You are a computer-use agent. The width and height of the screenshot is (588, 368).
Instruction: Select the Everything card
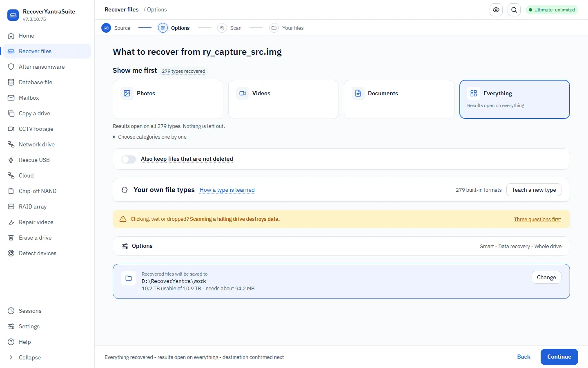pos(514,99)
